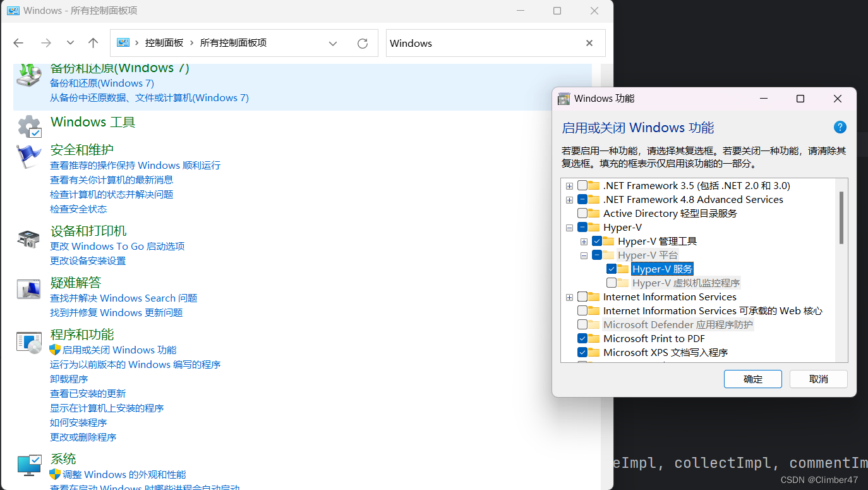Maximize the Windows 功能 dialog

click(x=800, y=99)
